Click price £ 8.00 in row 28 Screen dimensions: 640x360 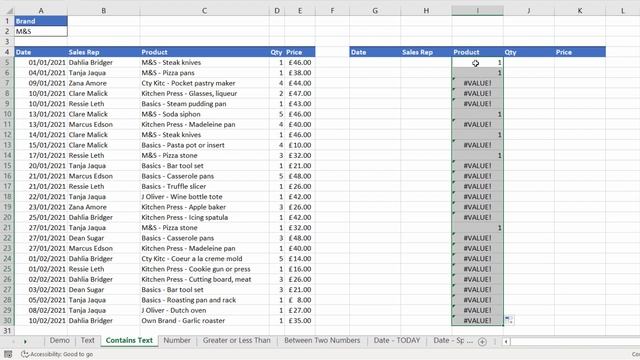coord(300,300)
